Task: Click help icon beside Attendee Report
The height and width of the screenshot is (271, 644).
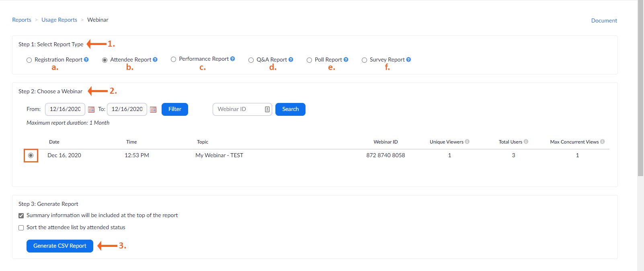Action: (155, 60)
